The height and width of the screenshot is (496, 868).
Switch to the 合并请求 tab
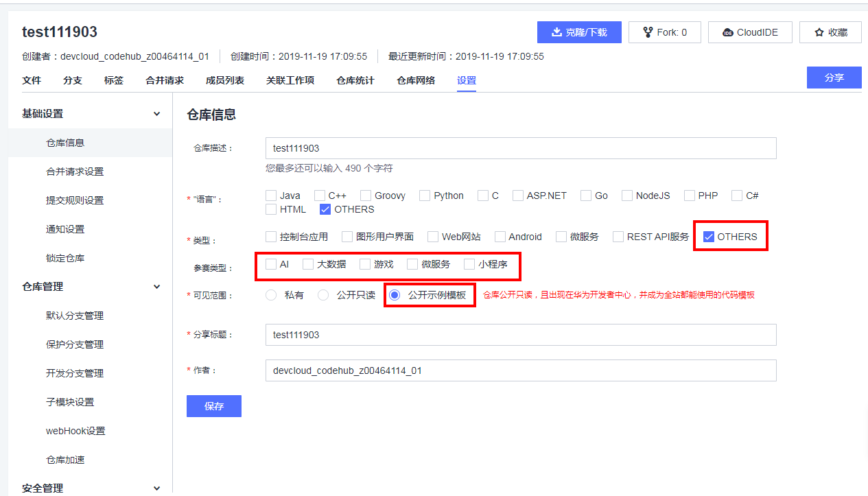(x=165, y=80)
